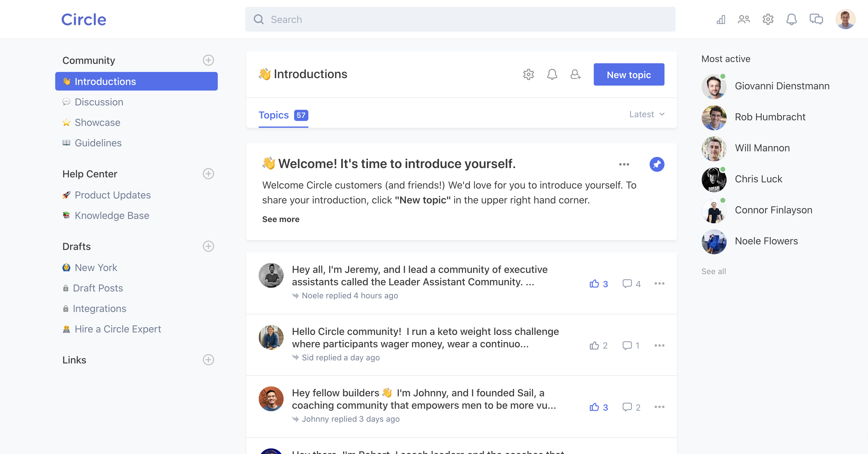
Task: Open the Discussion space
Action: (93, 102)
